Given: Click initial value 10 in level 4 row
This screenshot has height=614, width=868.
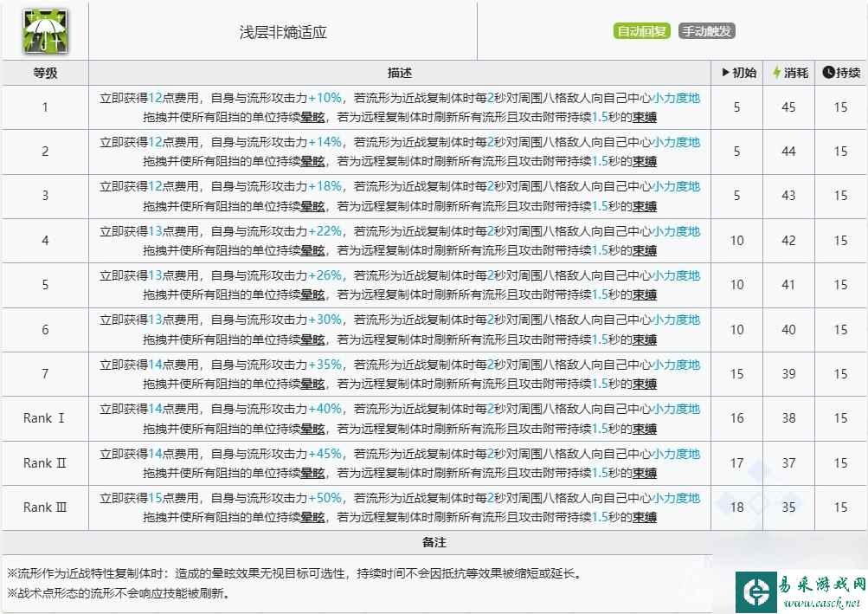Looking at the screenshot, I should coord(736,241).
